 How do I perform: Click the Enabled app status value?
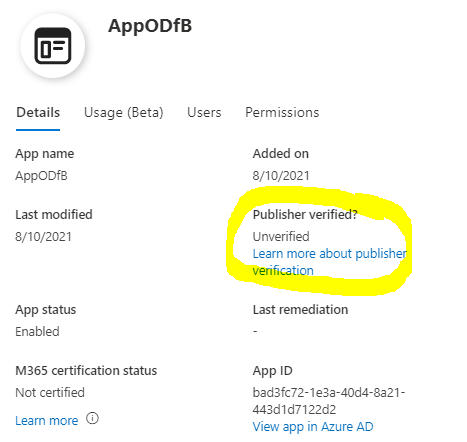[x=37, y=332]
